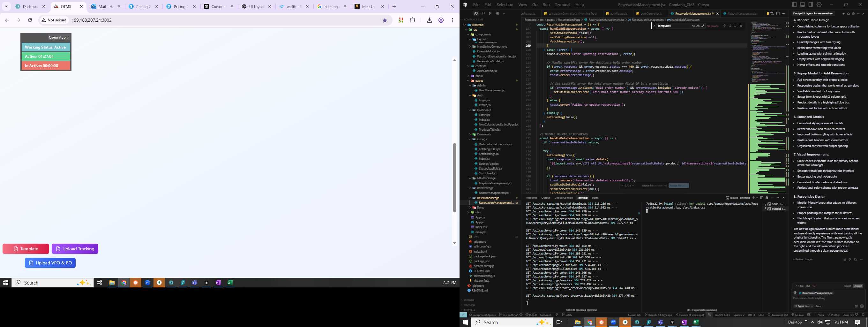Go to next match arrow in find widget
868x327 pixels.
730,26
